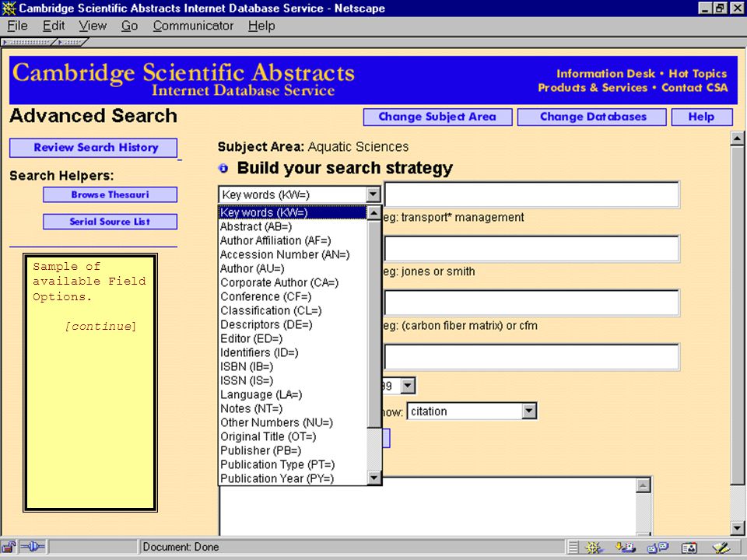
Task: Click the first search input field
Action: pos(531,194)
